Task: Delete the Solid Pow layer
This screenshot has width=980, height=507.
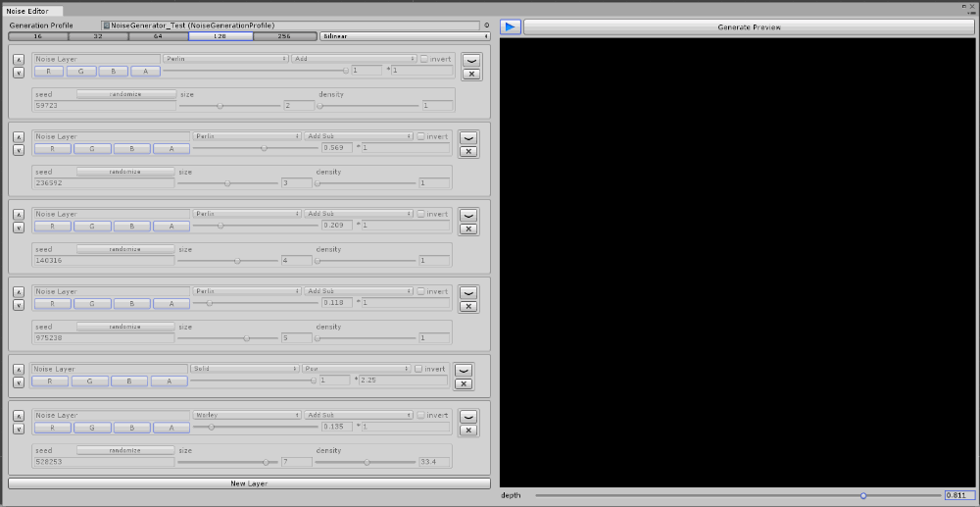Action: [464, 383]
